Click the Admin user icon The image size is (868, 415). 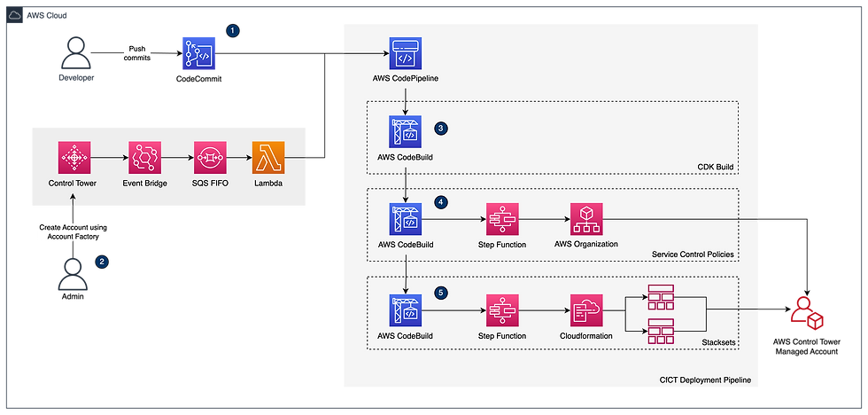pos(74,274)
